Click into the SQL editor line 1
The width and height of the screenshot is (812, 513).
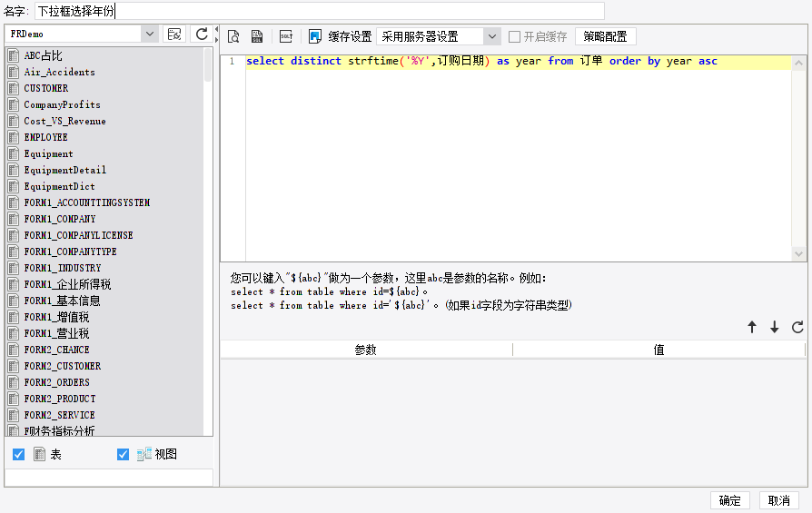pos(518,61)
